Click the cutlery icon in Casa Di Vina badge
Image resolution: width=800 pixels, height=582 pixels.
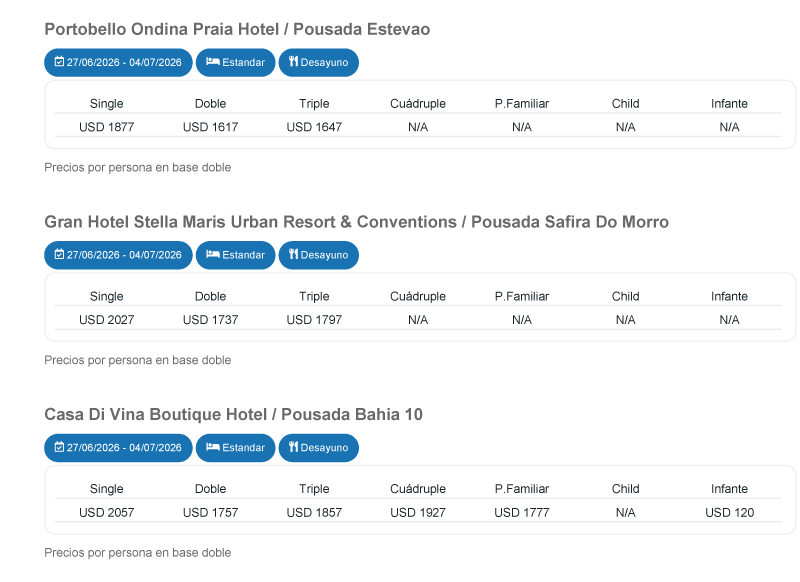pyautogui.click(x=294, y=448)
